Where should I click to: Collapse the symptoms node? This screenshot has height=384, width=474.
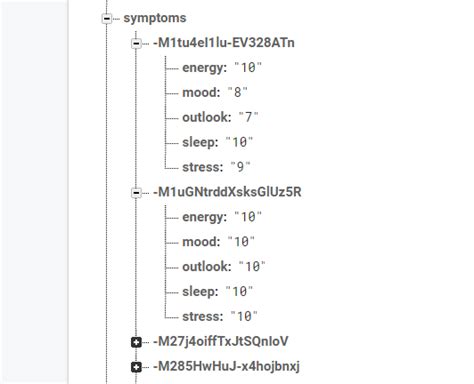[106, 18]
